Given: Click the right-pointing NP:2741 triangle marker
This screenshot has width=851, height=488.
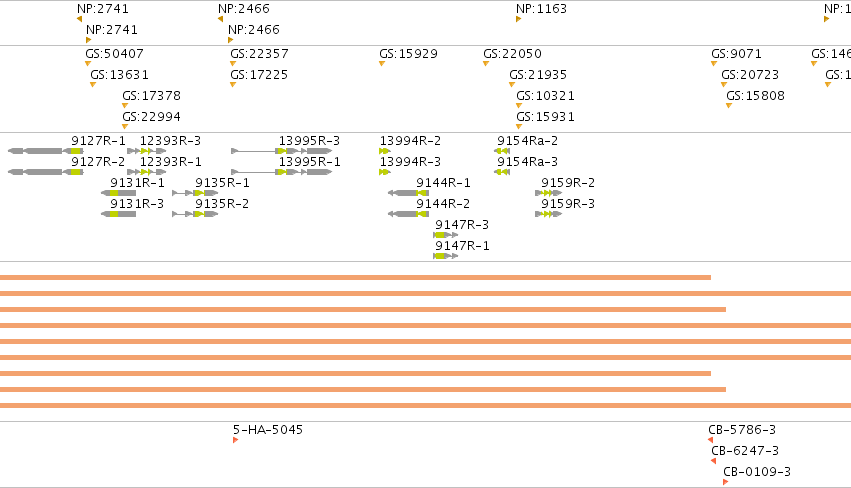Looking at the screenshot, I should click(88, 40).
